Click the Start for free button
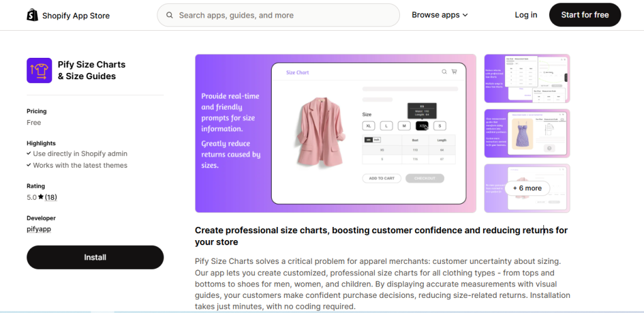 (x=585, y=15)
